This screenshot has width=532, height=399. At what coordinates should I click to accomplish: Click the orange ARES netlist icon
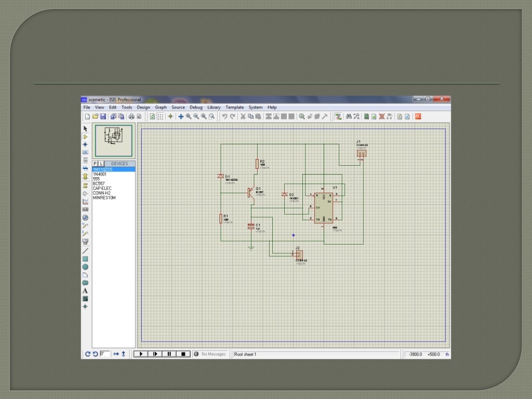pyautogui.click(x=418, y=117)
